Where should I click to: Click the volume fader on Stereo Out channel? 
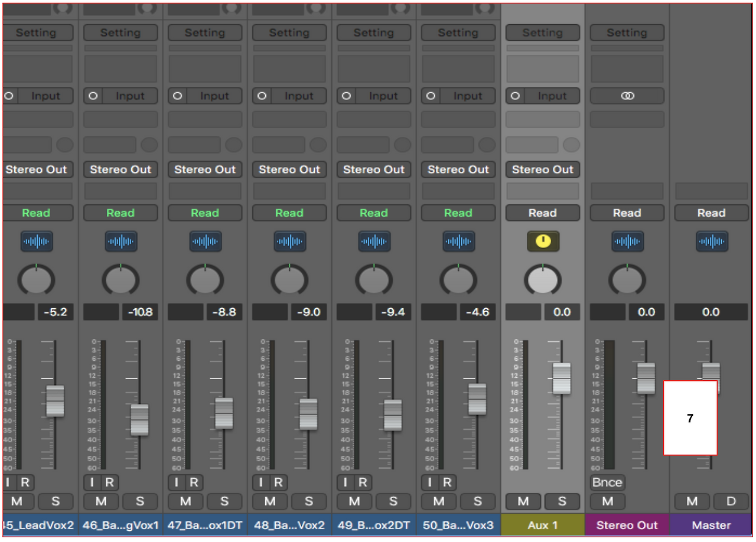(x=646, y=378)
